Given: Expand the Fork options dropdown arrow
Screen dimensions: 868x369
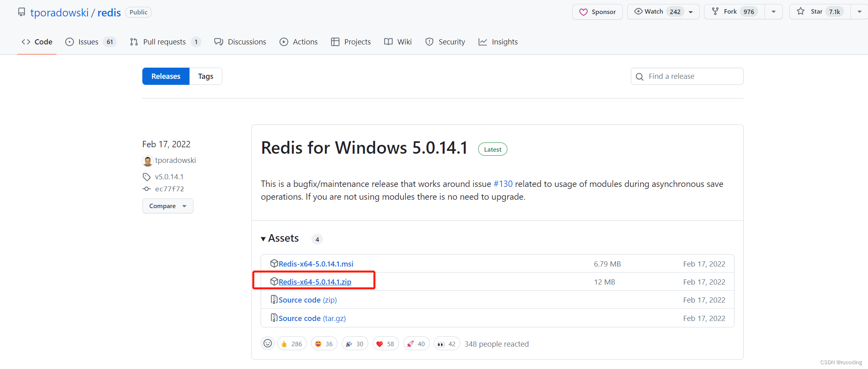Looking at the screenshot, I should point(774,12).
